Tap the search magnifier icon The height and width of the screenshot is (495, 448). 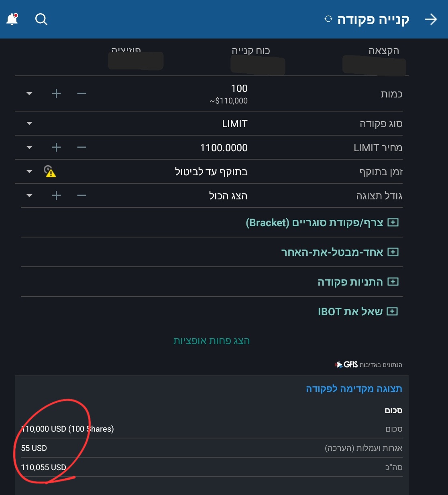click(41, 19)
